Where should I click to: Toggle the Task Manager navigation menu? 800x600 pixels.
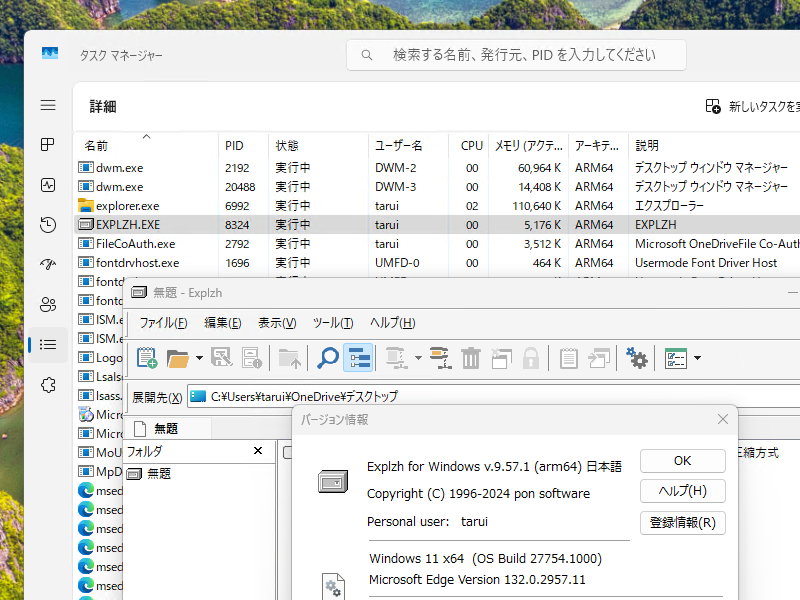point(47,105)
